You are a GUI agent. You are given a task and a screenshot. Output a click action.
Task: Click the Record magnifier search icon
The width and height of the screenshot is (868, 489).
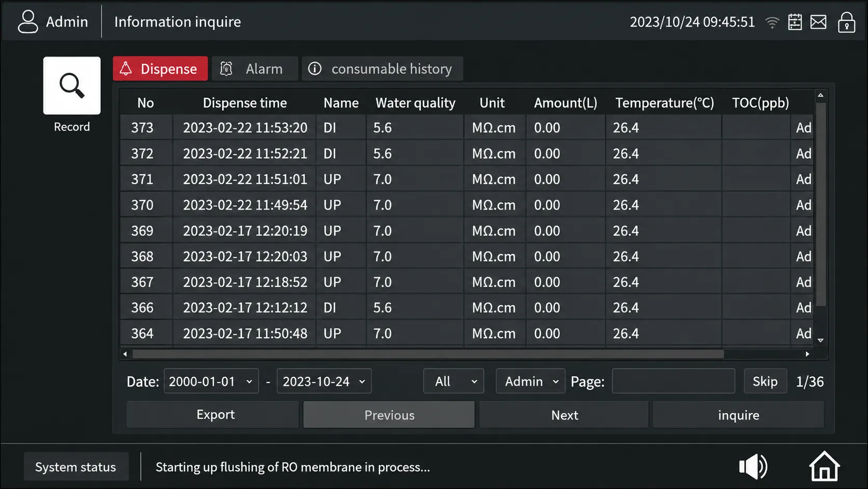pos(72,86)
